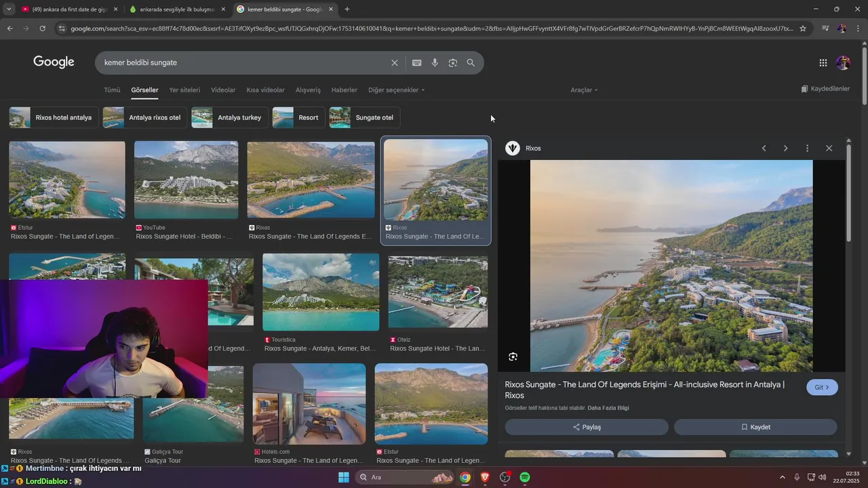Open the on-screen keyboard input tool icon

click(417, 62)
